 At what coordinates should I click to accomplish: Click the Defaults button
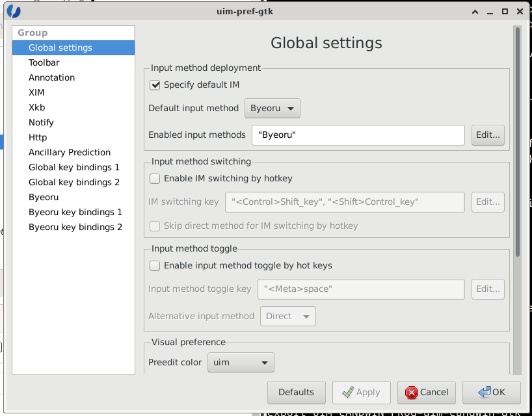pyautogui.click(x=296, y=392)
